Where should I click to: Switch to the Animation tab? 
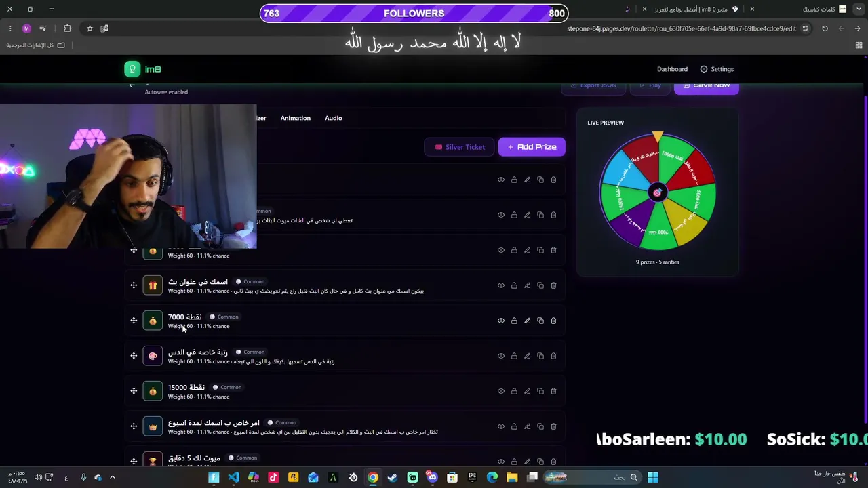coord(296,118)
